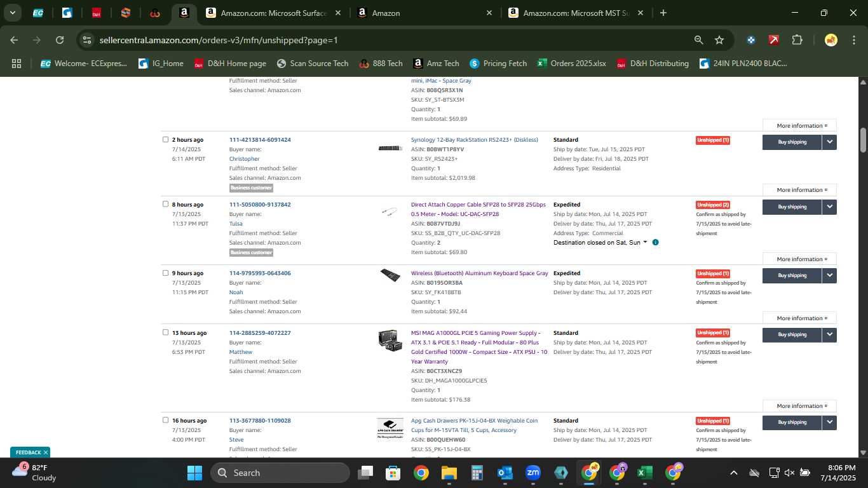Open the tab search dropdown arrow
The width and height of the screenshot is (868, 488).
point(13,13)
